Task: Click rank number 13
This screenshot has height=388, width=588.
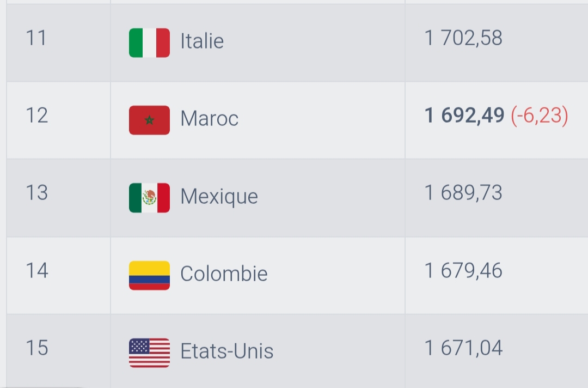Action: click(x=36, y=193)
